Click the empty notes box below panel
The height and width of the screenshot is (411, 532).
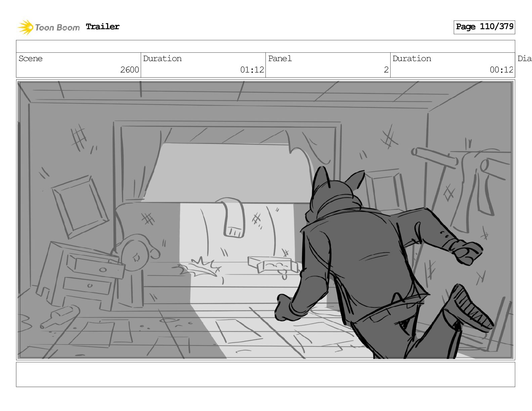coord(265,374)
